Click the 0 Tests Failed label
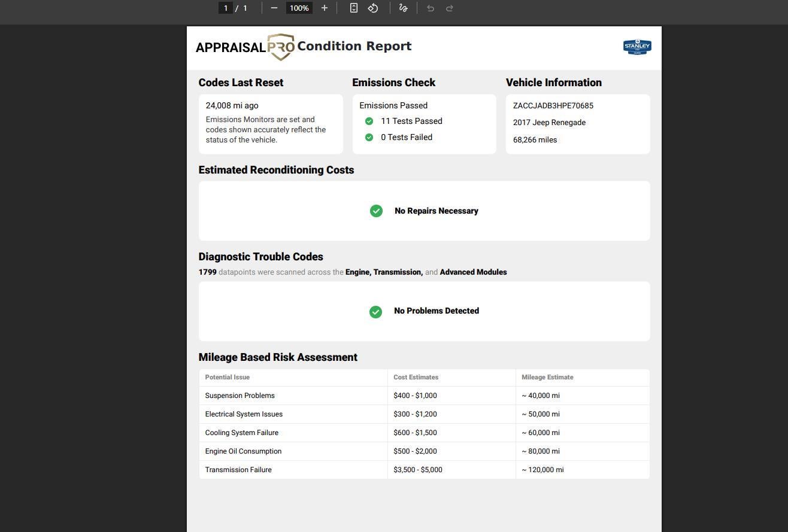 point(407,138)
